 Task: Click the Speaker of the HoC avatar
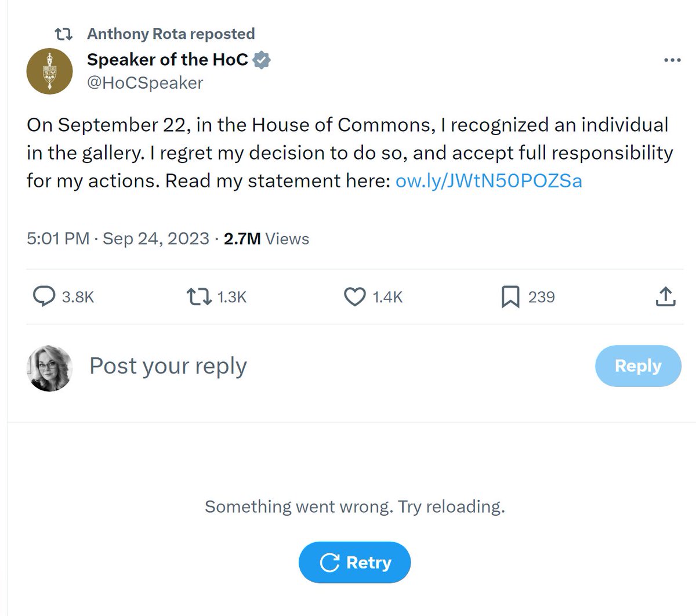click(50, 72)
